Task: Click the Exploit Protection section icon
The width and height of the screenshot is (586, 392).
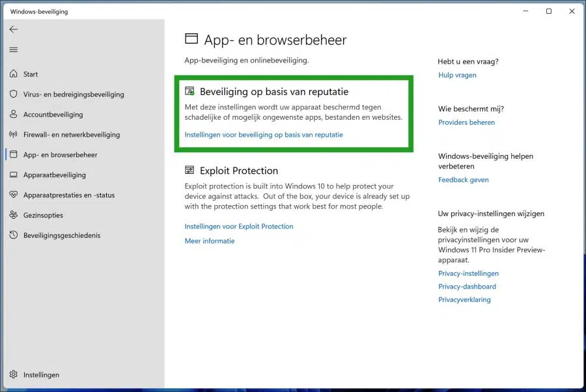Action: pos(189,170)
